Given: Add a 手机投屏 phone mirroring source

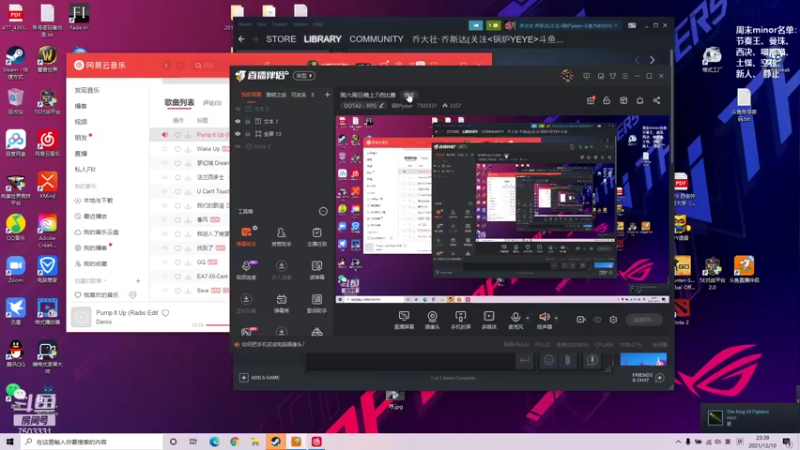Looking at the screenshot, I should [460, 320].
